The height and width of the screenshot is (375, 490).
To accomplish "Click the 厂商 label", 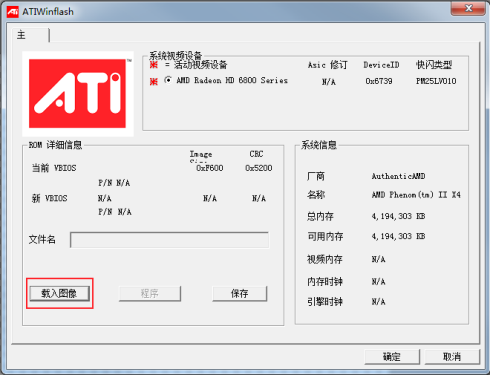I will [x=316, y=176].
